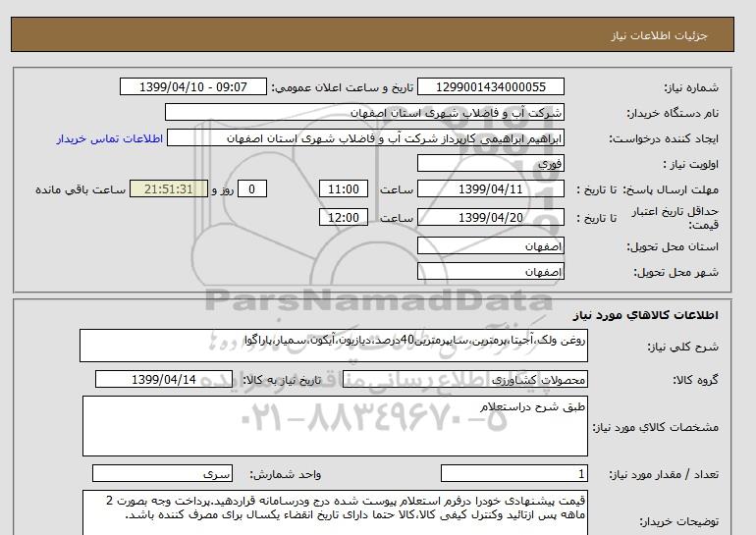Select the buyer organization name field
The width and height of the screenshot is (756, 535).
[364, 112]
